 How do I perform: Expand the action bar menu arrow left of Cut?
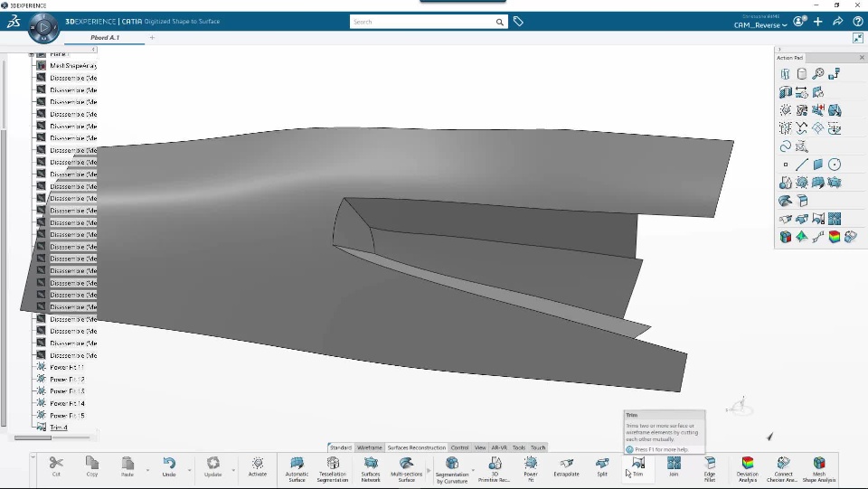click(x=33, y=457)
